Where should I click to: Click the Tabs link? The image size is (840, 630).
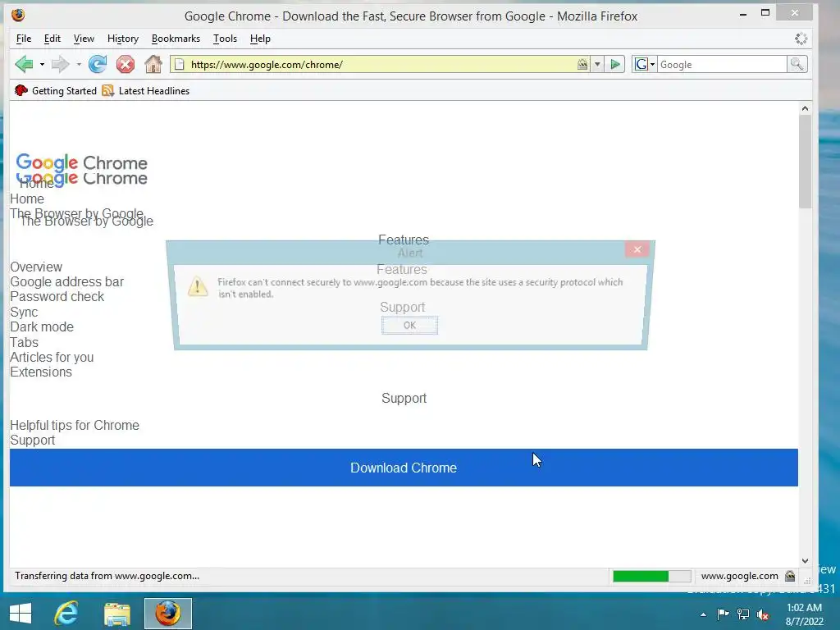point(24,342)
